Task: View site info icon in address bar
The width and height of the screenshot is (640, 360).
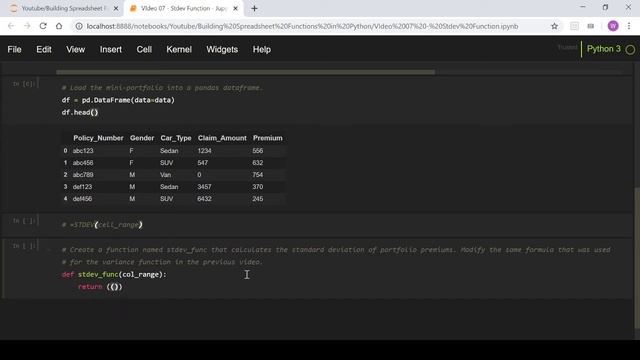Action: 79,26
